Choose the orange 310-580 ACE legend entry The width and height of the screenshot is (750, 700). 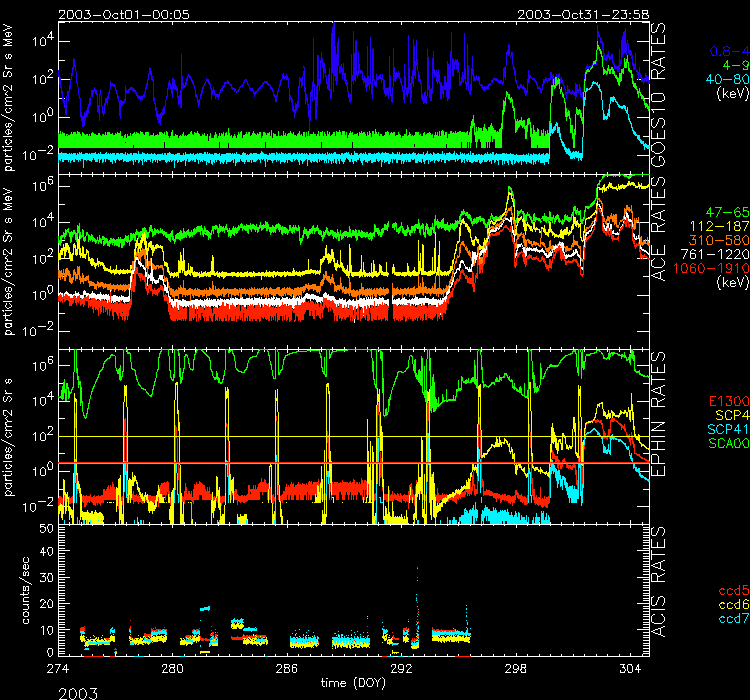(718, 241)
